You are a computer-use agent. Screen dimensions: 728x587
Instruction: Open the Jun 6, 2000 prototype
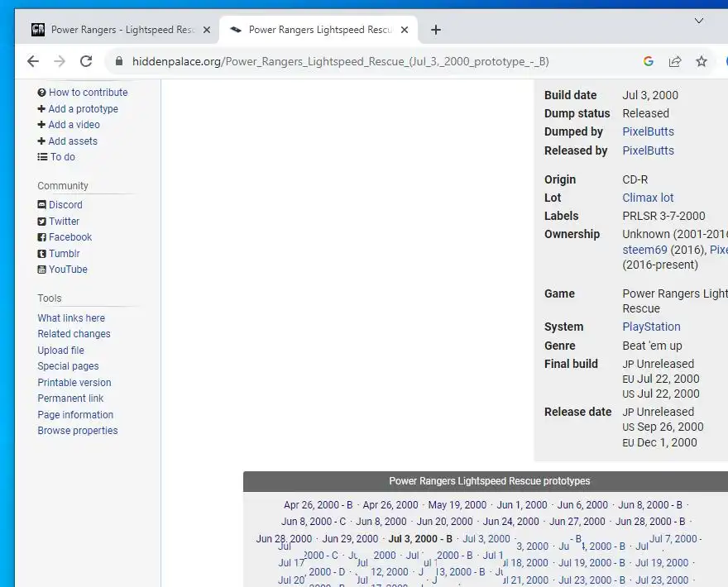582,505
